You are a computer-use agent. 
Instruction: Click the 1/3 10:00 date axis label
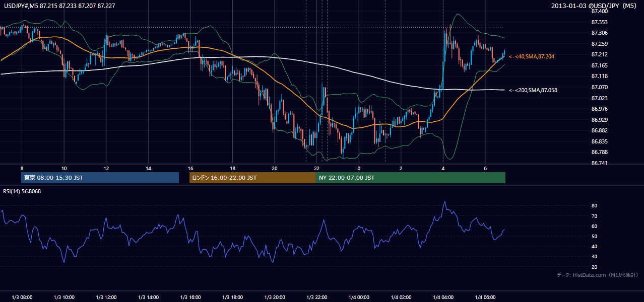64,297
